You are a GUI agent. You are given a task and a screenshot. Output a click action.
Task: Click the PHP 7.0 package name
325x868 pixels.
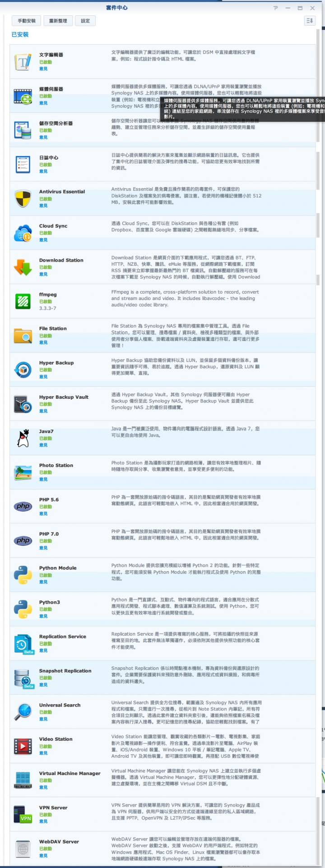49,534
